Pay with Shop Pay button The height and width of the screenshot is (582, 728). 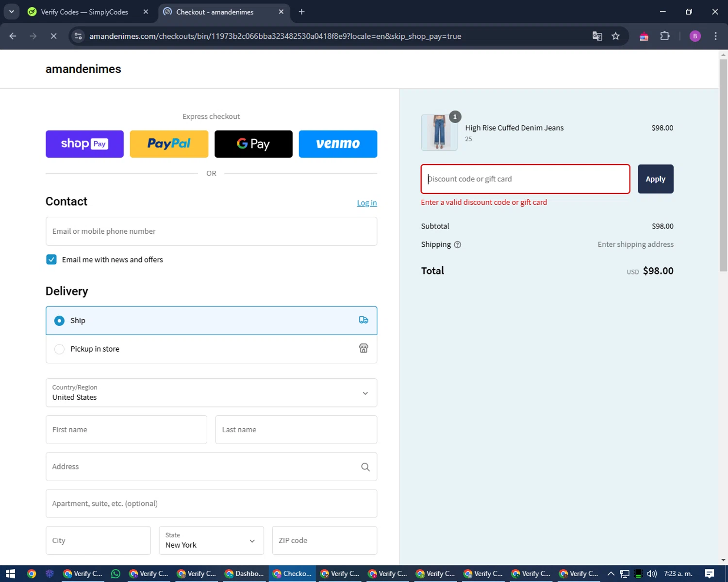(x=84, y=144)
